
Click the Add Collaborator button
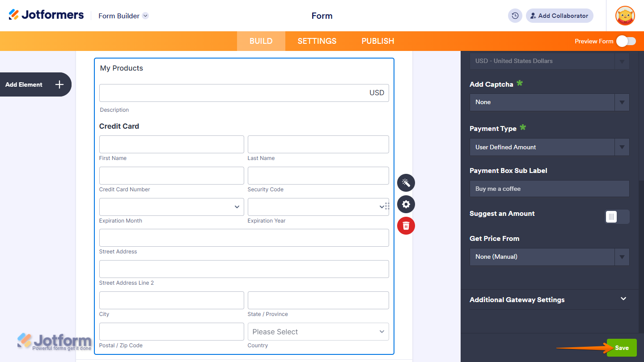pyautogui.click(x=559, y=15)
